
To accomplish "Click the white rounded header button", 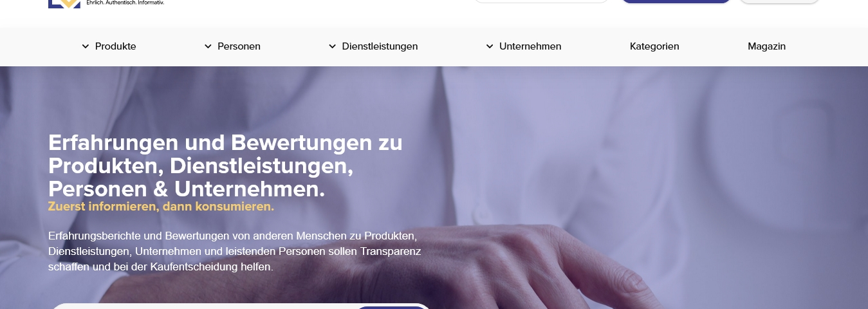I will click(x=779, y=1).
